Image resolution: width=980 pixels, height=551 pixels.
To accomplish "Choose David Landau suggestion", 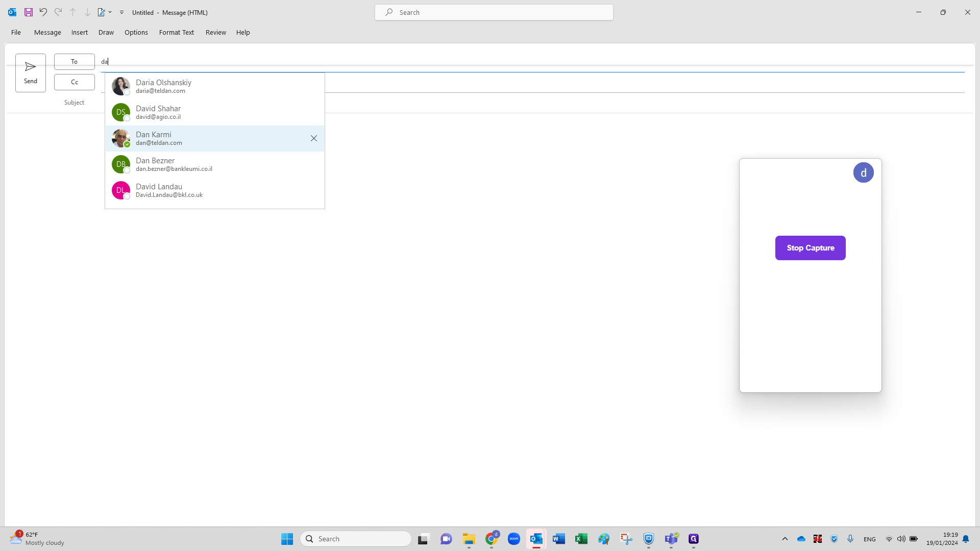I will click(x=215, y=190).
